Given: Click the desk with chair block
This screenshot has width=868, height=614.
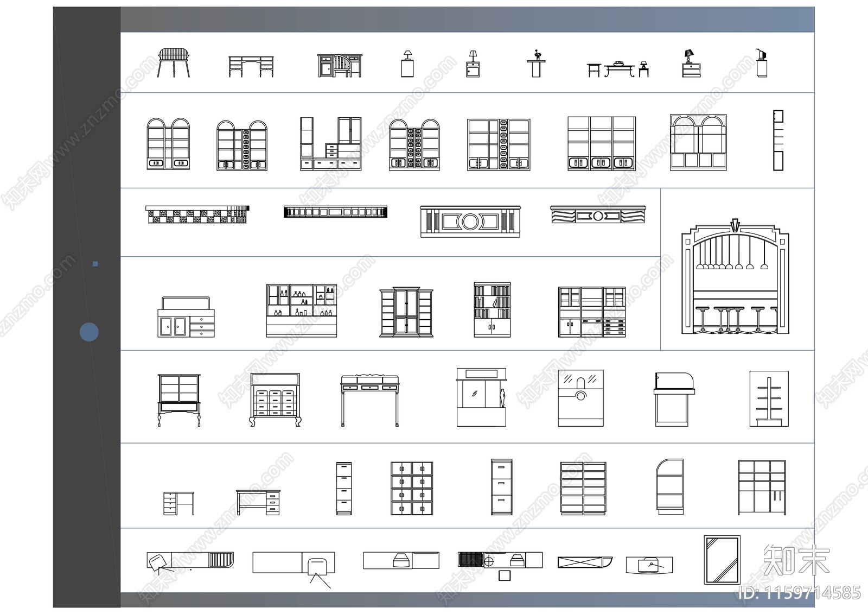Looking at the screenshot, I should [x=340, y=66].
